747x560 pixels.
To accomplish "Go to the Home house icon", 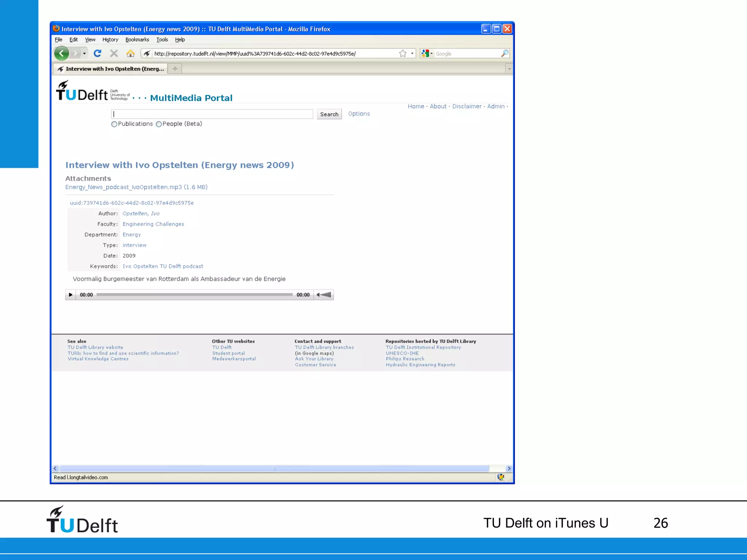I will click(130, 54).
